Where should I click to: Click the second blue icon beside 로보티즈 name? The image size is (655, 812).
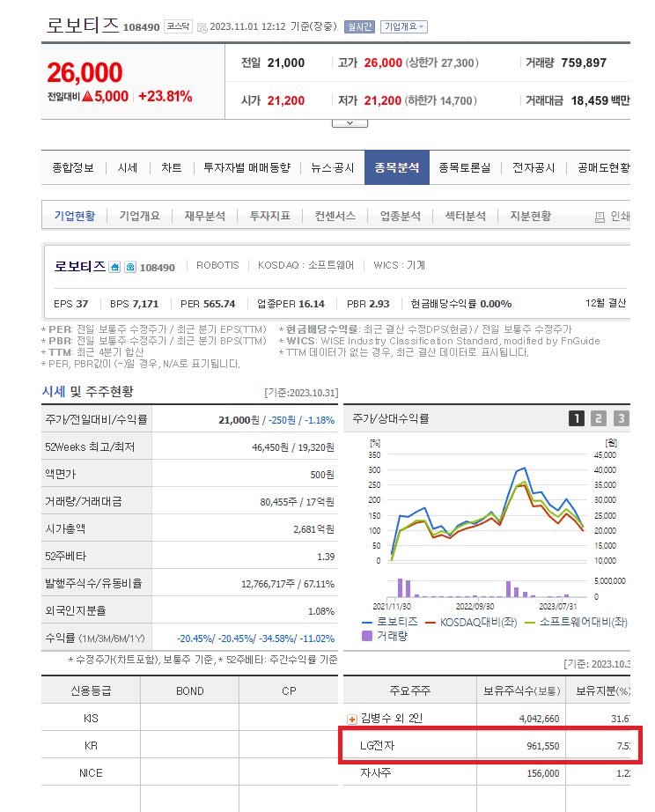pyautogui.click(x=129, y=267)
